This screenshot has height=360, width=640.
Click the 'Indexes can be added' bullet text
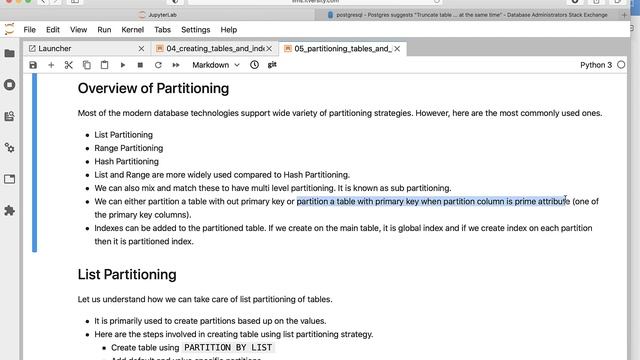(343, 235)
